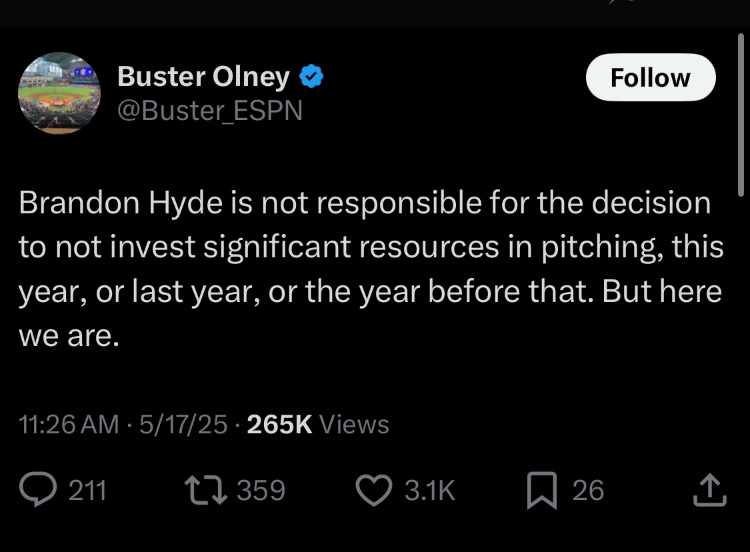Open the Buster Olney display name
This screenshot has height=552, width=750.
tap(203, 77)
